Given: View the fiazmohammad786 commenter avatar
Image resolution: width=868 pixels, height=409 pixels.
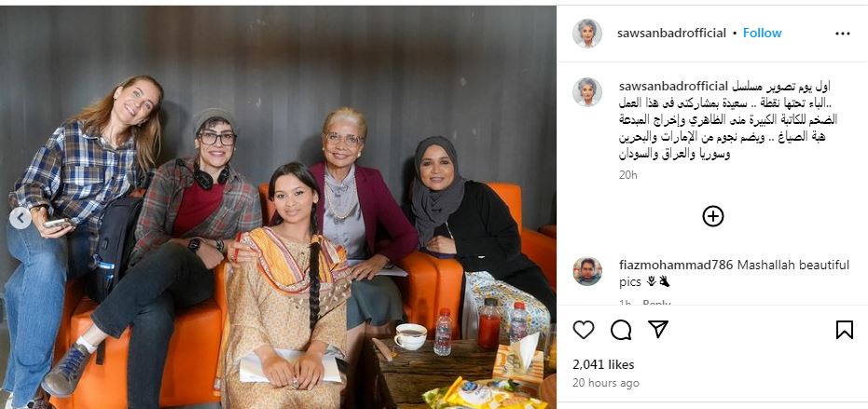Looking at the screenshot, I should tap(587, 271).
